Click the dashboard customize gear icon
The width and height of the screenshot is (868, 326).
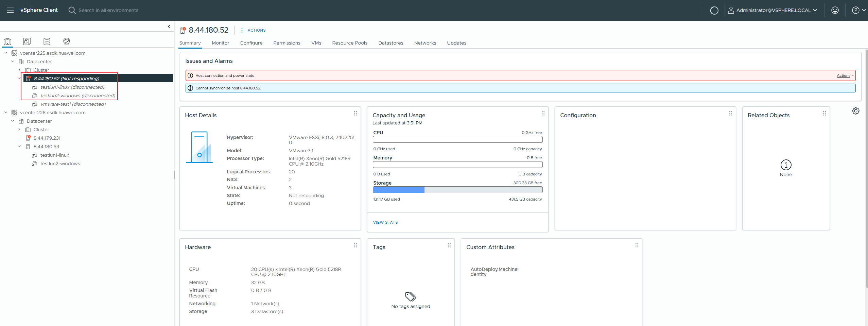(856, 111)
